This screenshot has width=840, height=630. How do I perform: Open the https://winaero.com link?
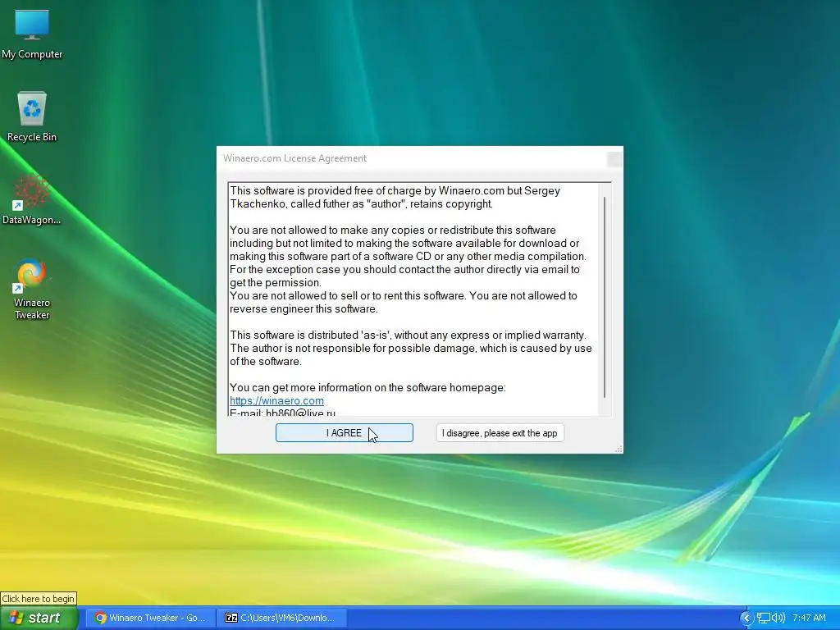click(x=276, y=400)
